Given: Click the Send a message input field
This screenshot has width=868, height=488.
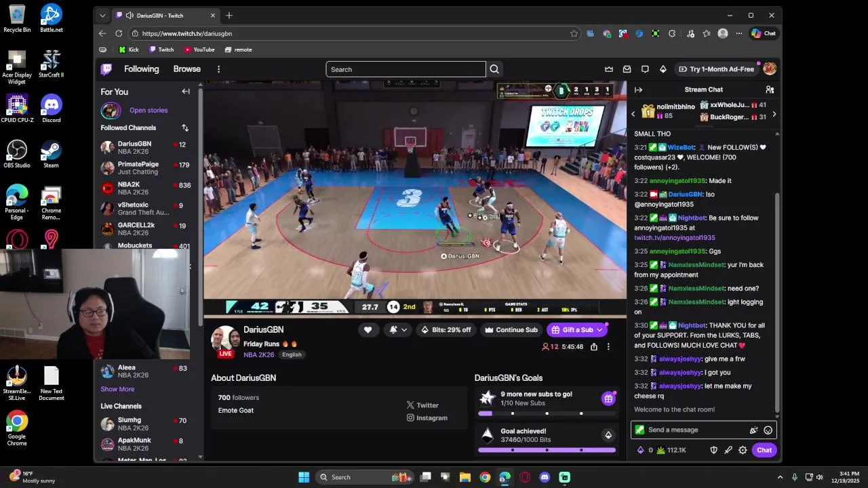Looking at the screenshot, I should coord(703,430).
